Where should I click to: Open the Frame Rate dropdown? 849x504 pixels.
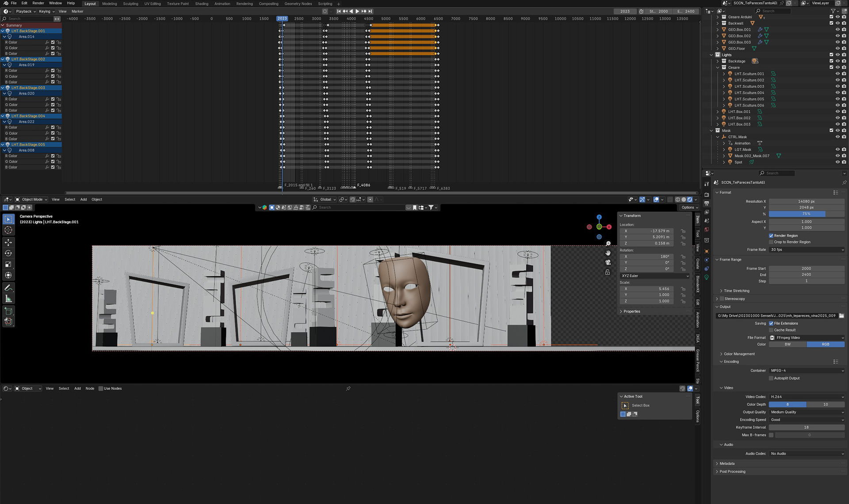tap(807, 250)
